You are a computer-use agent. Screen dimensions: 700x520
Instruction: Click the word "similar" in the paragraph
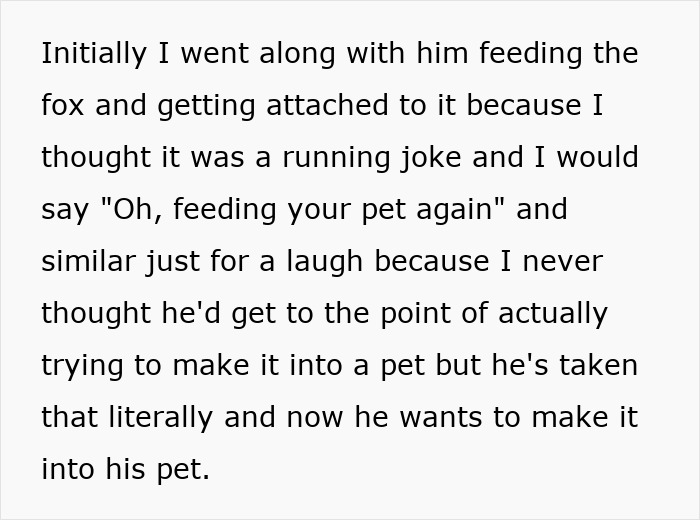86,262
